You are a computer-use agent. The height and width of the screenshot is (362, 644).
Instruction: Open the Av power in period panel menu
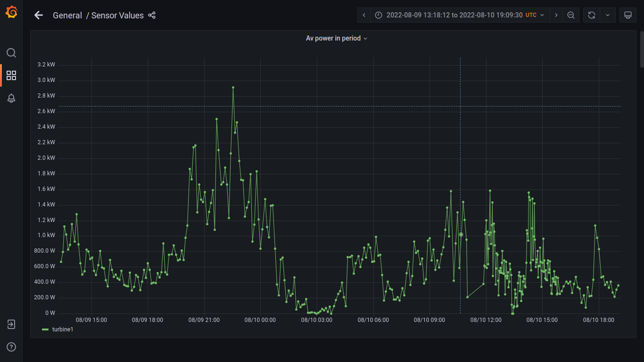tap(336, 38)
